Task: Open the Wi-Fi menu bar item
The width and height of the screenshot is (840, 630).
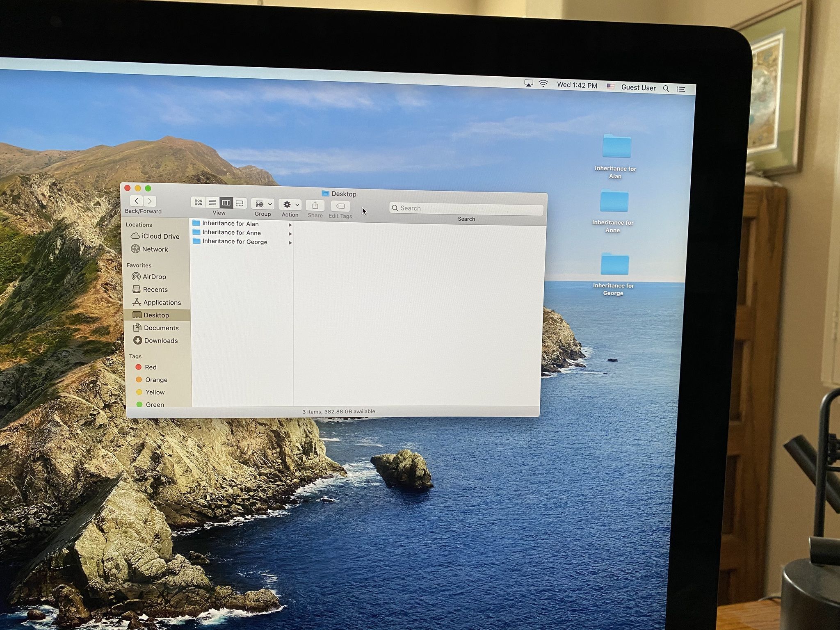Action: [543, 84]
